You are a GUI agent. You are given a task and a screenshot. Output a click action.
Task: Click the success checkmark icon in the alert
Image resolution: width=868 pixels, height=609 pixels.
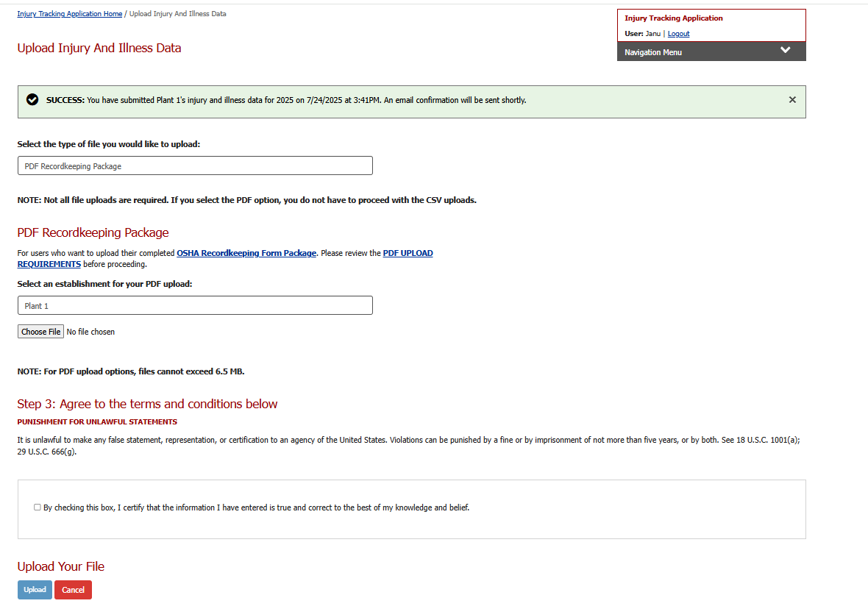[32, 100]
